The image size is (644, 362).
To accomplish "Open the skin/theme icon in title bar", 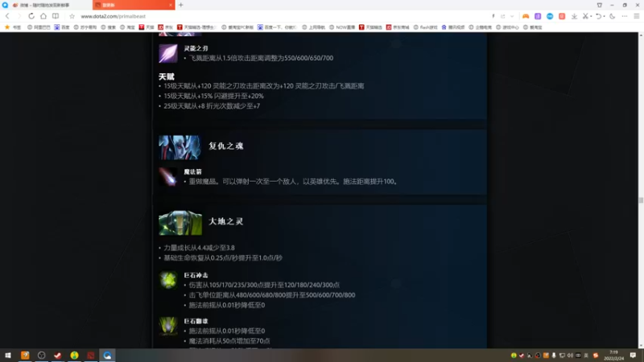I will tap(600, 5).
